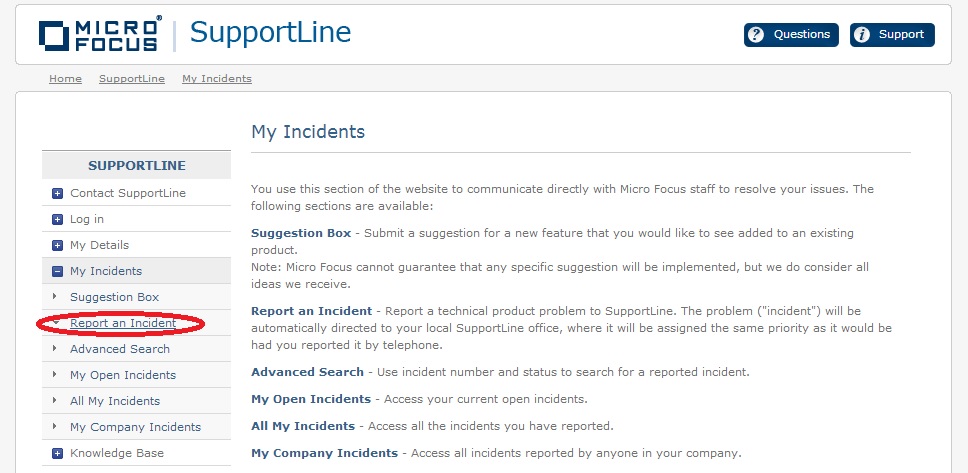Click the arrow bullet beside Advanced Search
Viewport: 968px width, 473px height.
click(54, 349)
